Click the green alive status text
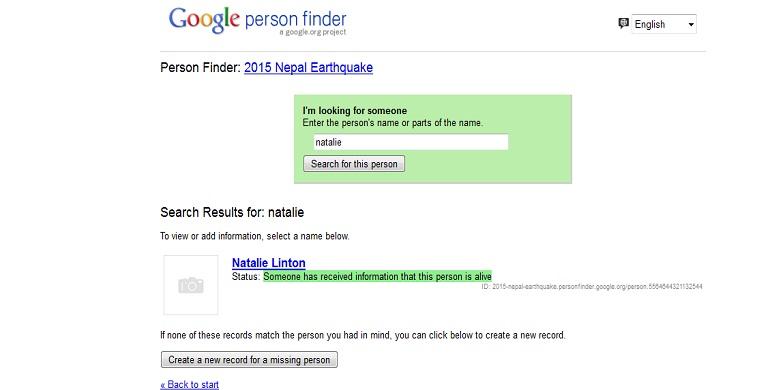The width and height of the screenshot is (780, 390). click(378, 276)
